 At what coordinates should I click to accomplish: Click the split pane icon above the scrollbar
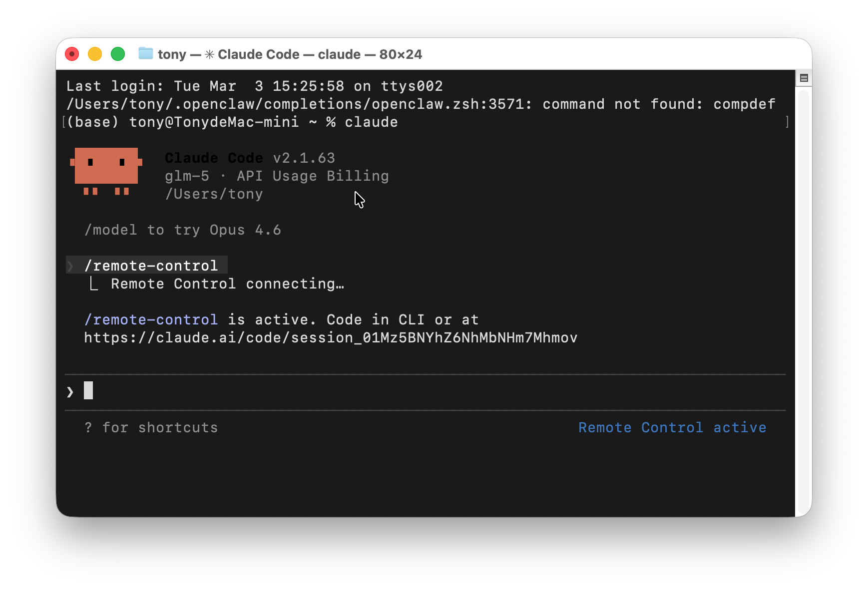click(x=804, y=78)
